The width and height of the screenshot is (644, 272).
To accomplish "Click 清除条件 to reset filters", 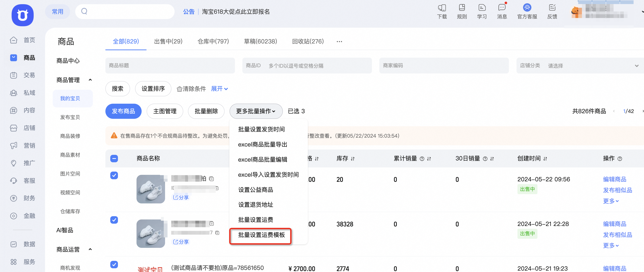I will [191, 89].
